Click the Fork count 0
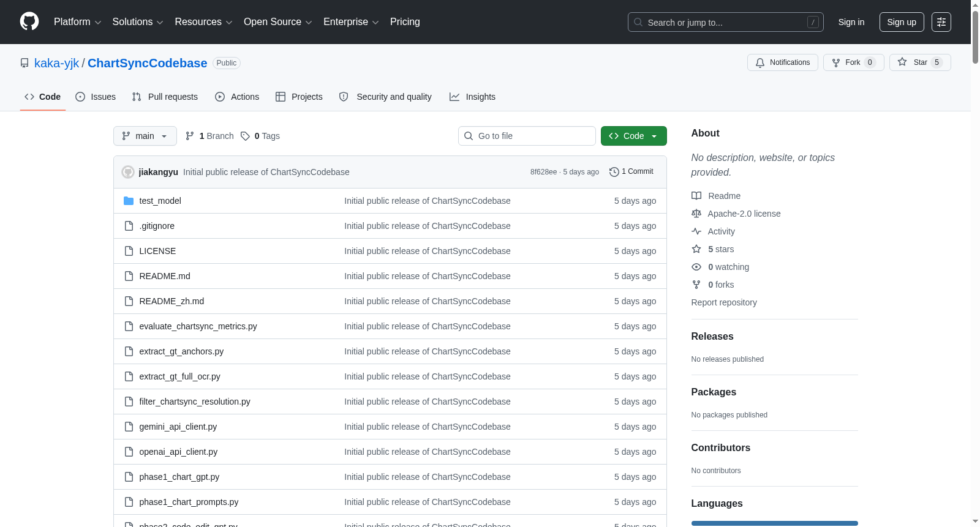 click(870, 62)
